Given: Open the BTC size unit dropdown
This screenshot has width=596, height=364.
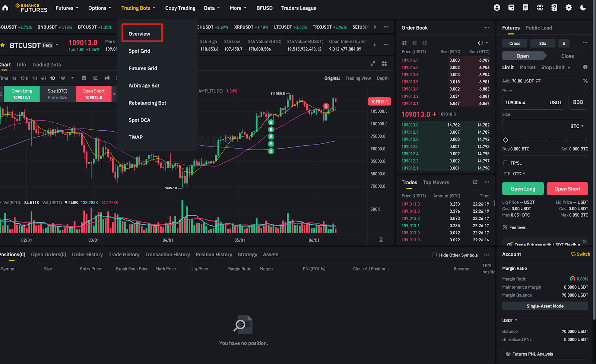Looking at the screenshot, I should pos(577,126).
